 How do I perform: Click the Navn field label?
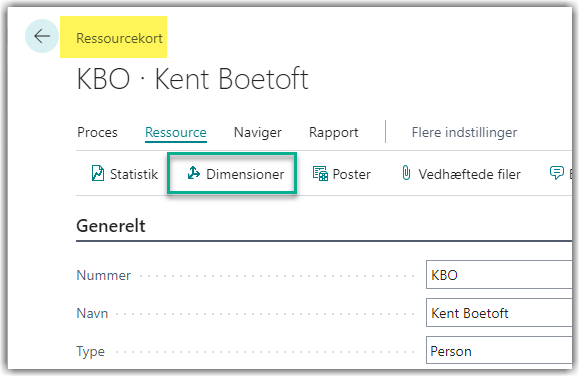click(92, 313)
